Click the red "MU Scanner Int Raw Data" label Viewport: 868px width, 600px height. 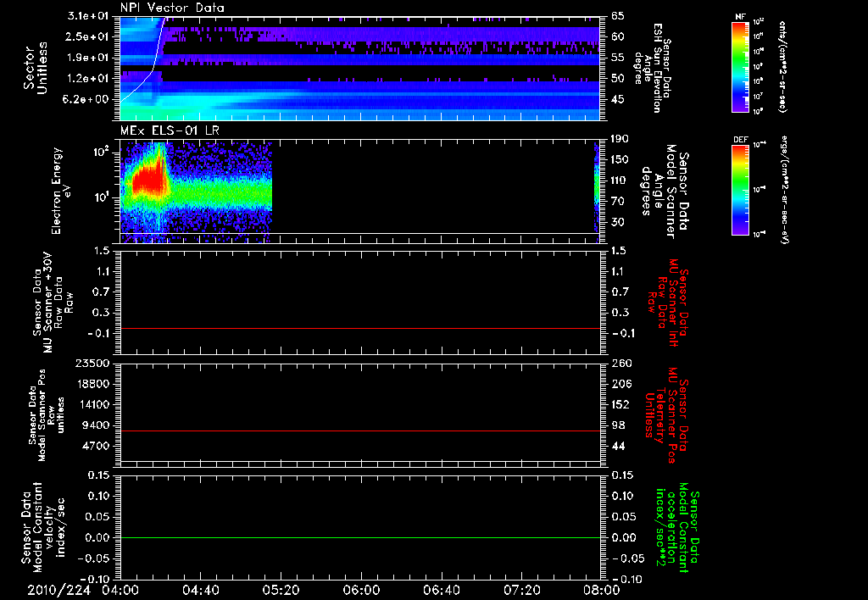coord(667,303)
